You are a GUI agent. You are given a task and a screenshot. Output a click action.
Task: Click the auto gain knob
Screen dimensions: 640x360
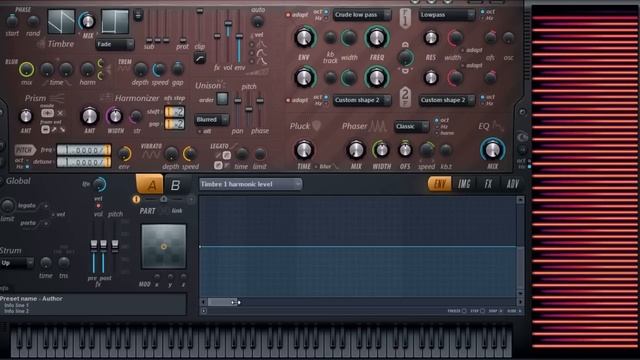257,21
